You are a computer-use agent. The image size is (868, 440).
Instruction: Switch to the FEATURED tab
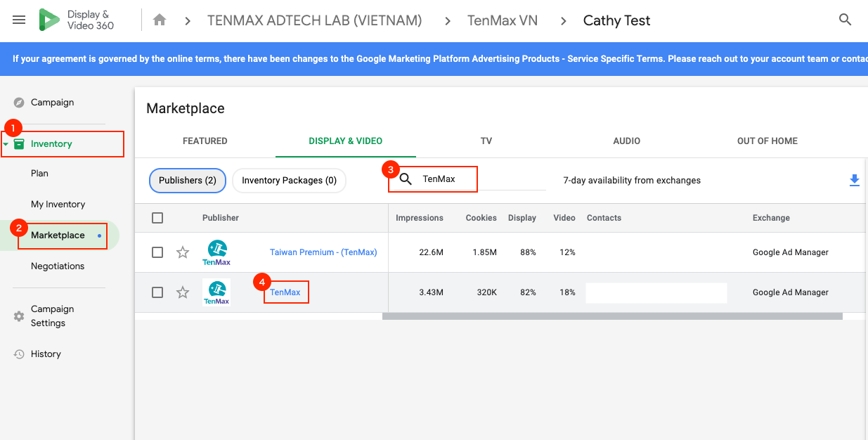205,141
